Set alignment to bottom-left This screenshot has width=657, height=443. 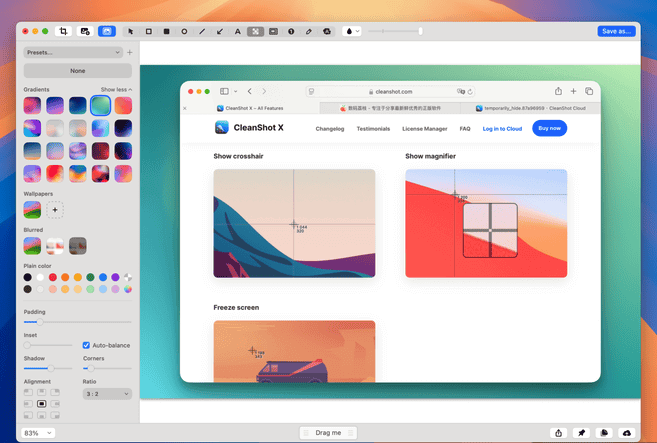pyautogui.click(x=28, y=415)
